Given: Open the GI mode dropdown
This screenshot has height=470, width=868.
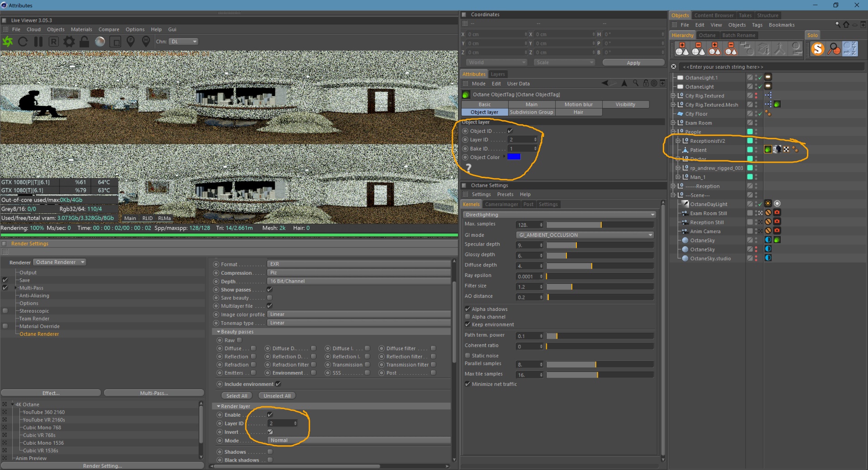Looking at the screenshot, I should click(585, 235).
